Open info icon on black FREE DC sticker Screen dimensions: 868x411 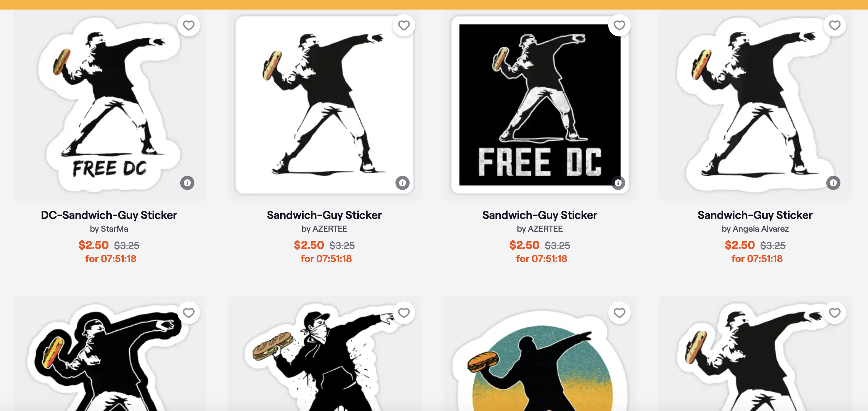point(618,183)
